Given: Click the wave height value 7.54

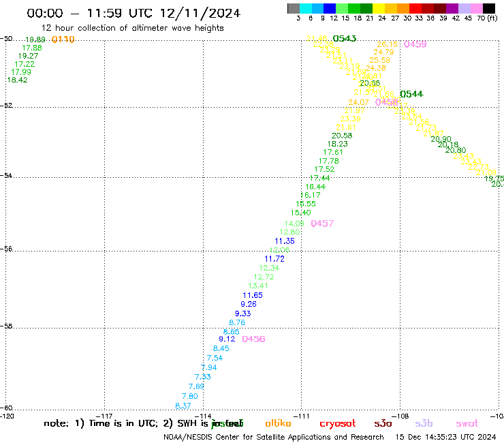Looking at the screenshot, I should tap(215, 358).
